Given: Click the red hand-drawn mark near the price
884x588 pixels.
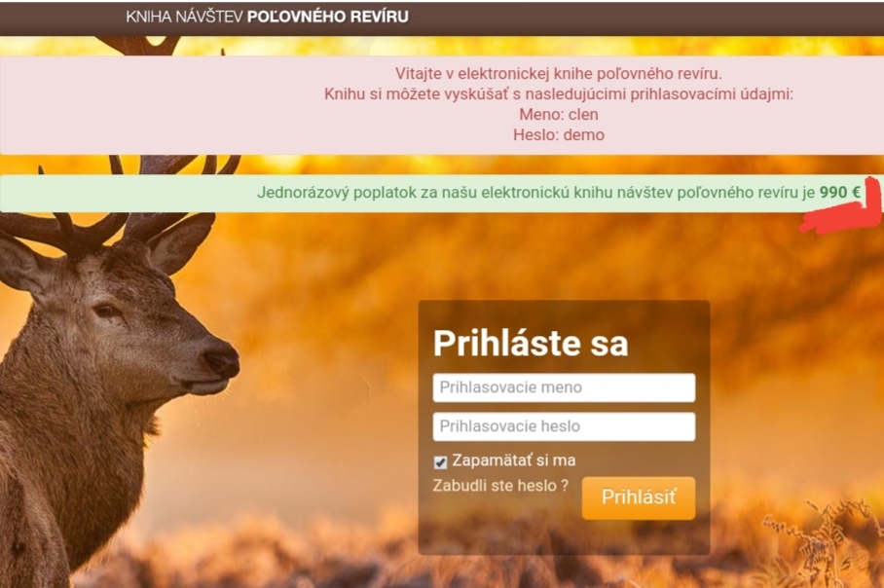Looking at the screenshot, I should (846, 211).
